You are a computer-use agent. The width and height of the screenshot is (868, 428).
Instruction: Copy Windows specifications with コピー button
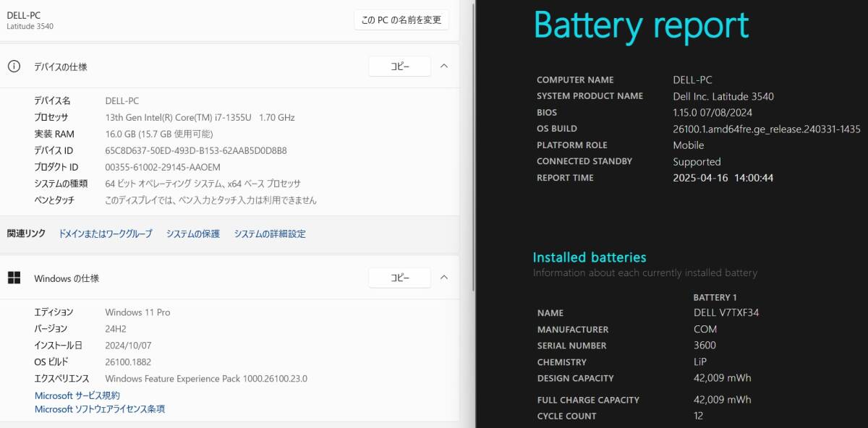[399, 278]
